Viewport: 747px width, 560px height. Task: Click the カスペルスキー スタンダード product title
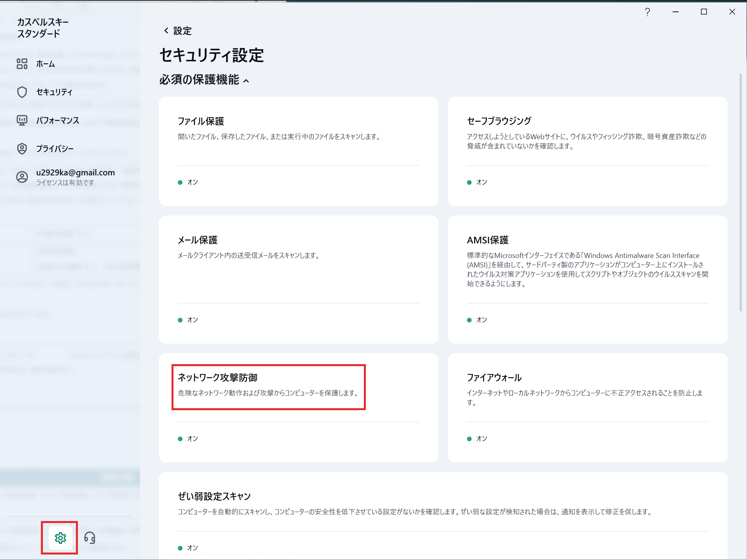click(x=43, y=28)
